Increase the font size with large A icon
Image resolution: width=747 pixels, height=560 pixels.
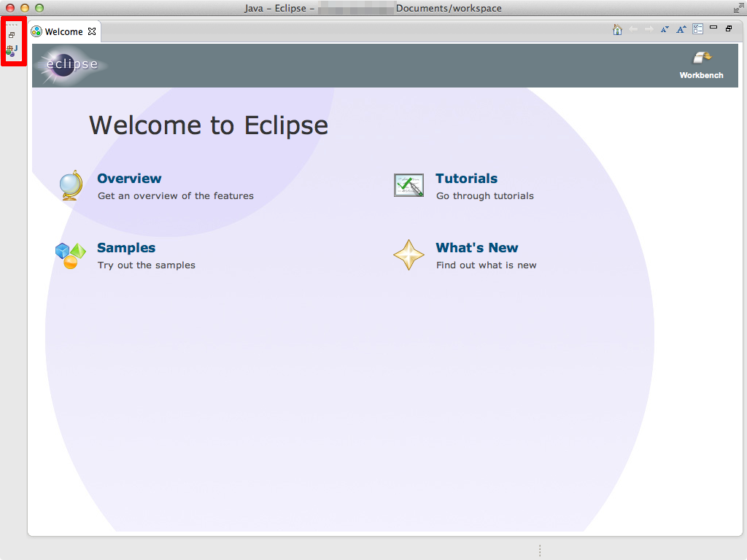pyautogui.click(x=681, y=29)
